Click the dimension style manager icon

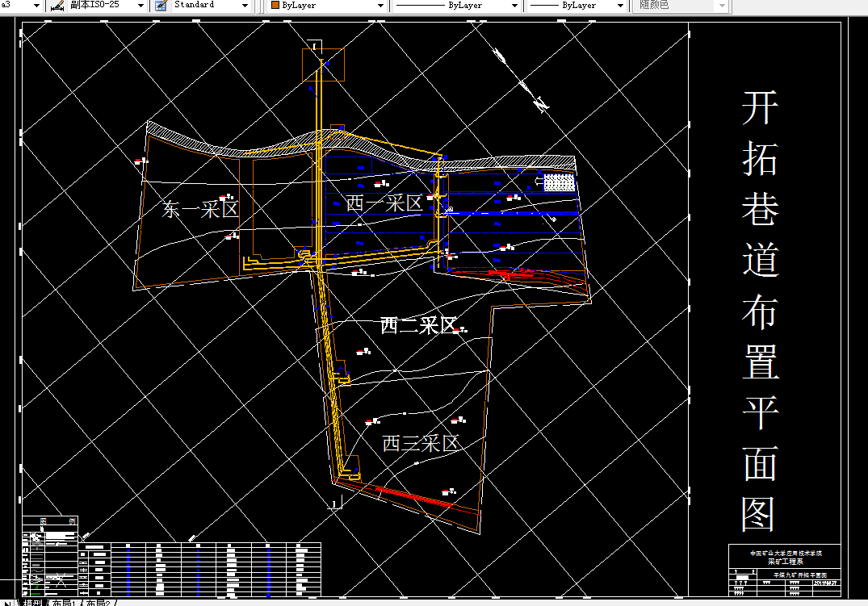click(x=57, y=6)
